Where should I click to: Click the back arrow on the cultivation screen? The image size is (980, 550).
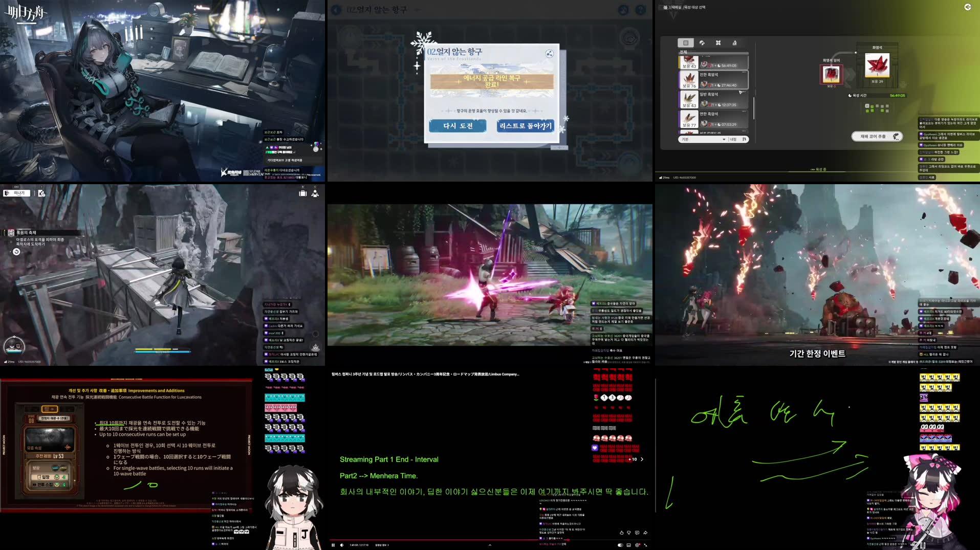click(x=968, y=7)
